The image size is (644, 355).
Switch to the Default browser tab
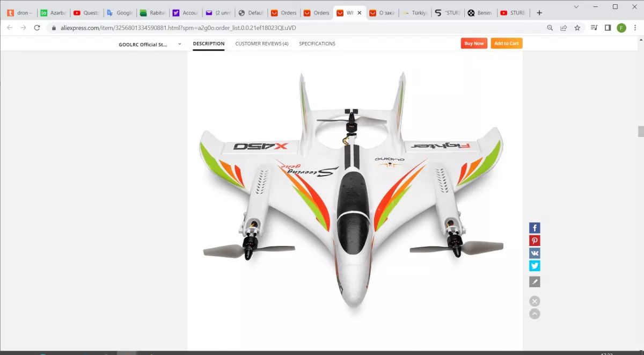point(251,13)
